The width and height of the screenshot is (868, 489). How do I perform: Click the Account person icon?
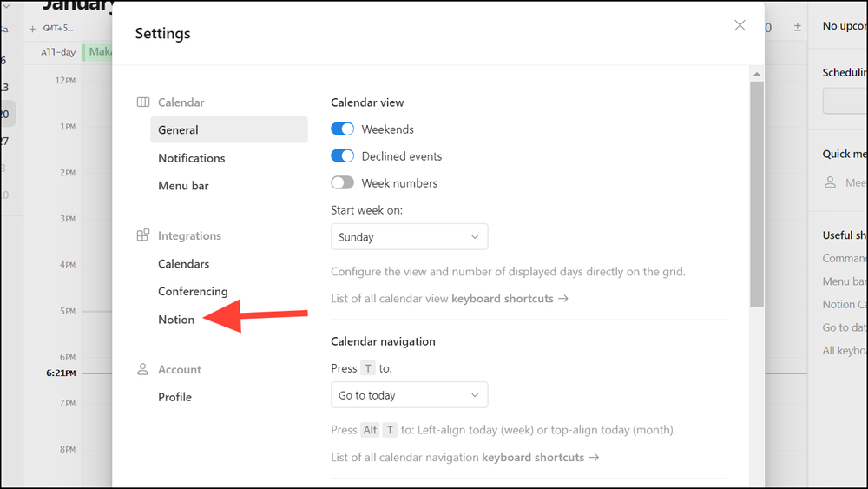(x=143, y=369)
